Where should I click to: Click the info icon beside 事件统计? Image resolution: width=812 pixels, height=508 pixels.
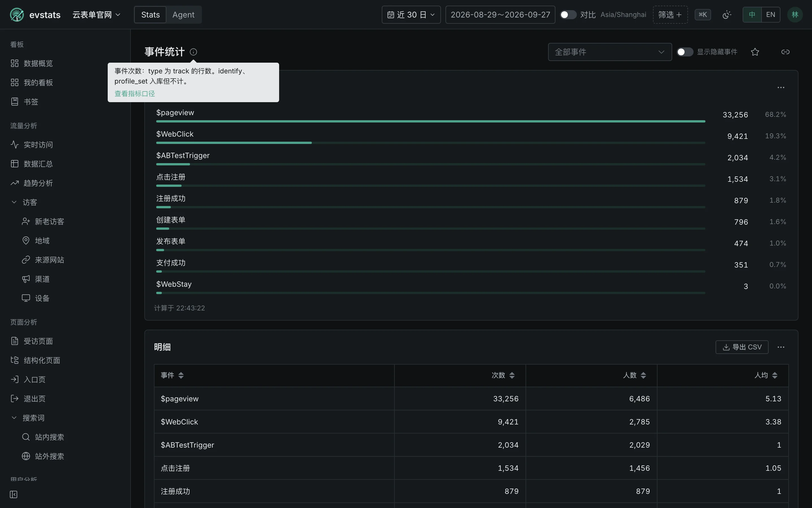193,52
